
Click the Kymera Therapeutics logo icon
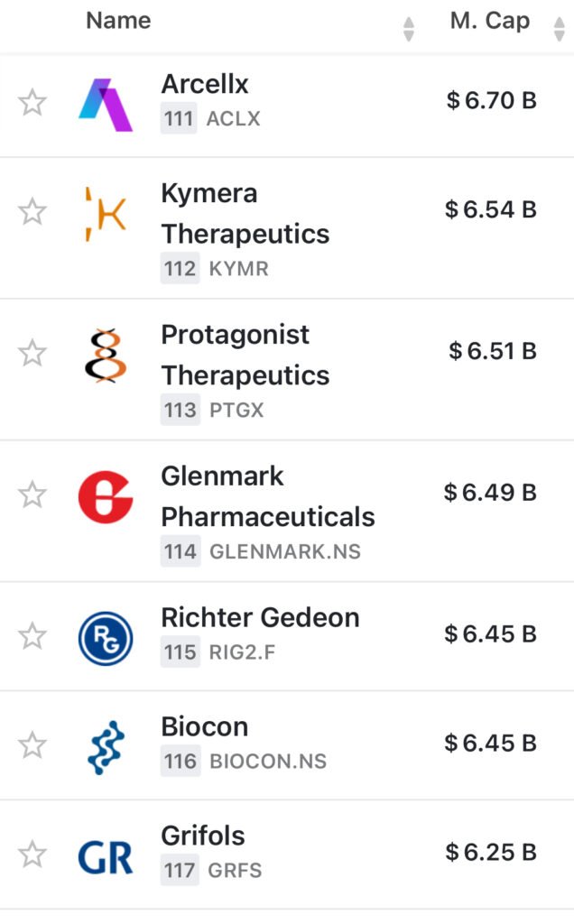click(x=106, y=215)
